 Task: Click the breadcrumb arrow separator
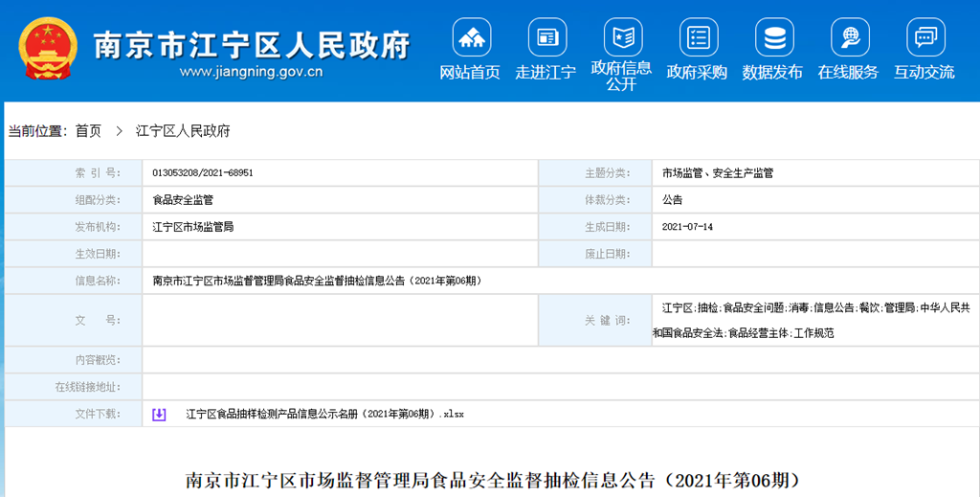pyautogui.click(x=119, y=131)
